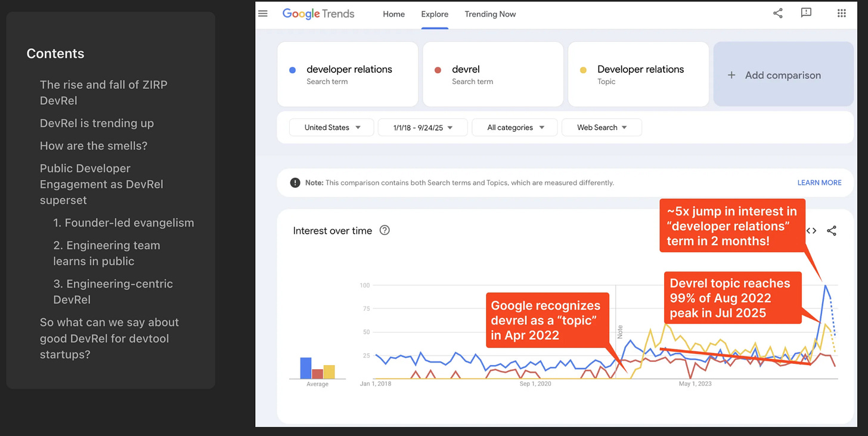Viewport: 868px width, 436px height.
Task: Edit the 'Developer relations' topic card
Action: (x=638, y=74)
